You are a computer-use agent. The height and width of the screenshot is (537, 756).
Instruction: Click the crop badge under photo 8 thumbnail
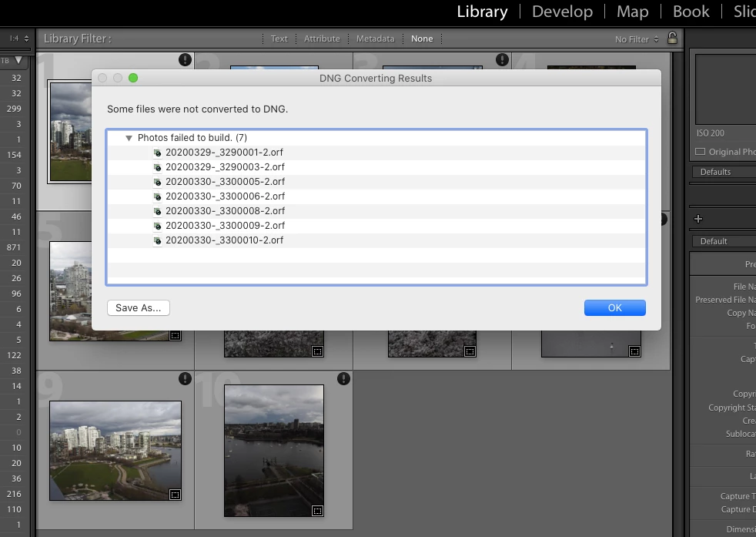point(634,352)
